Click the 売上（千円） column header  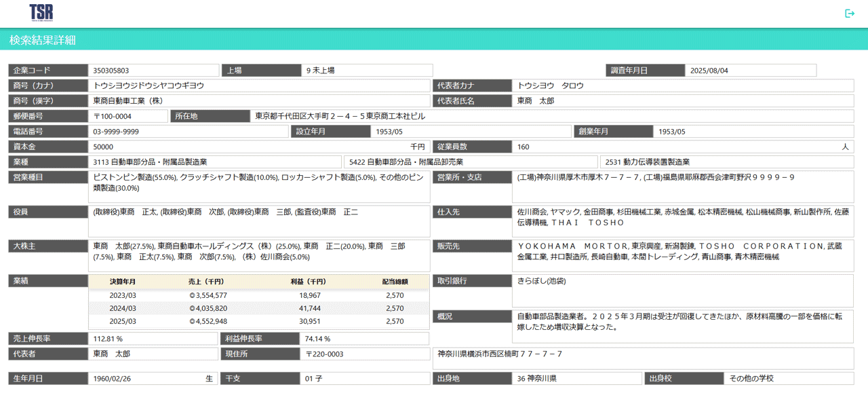206,282
